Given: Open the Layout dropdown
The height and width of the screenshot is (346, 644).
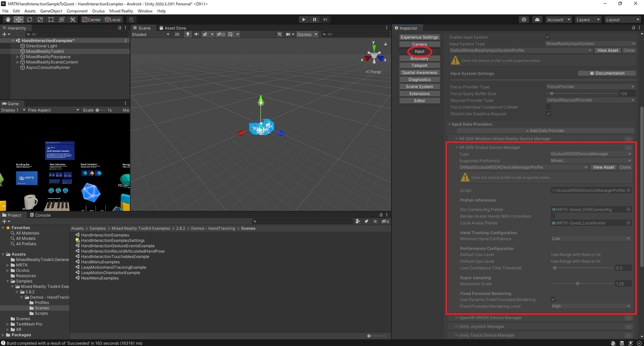Looking at the screenshot, I should pyautogui.click(x=622, y=19).
